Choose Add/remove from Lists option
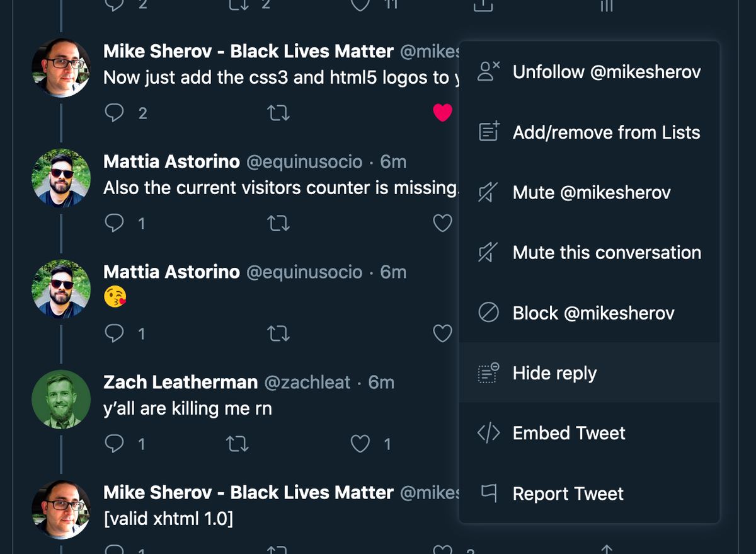Viewport: 756px width, 554px height. pyautogui.click(x=590, y=132)
